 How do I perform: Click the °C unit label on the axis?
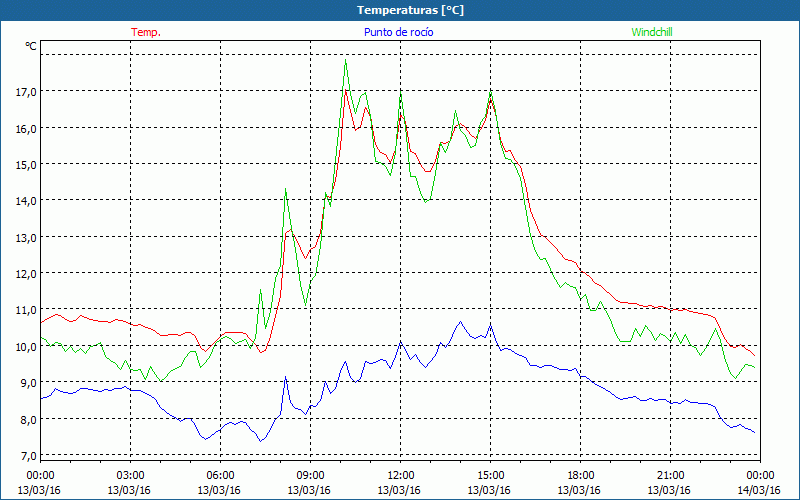31,46
